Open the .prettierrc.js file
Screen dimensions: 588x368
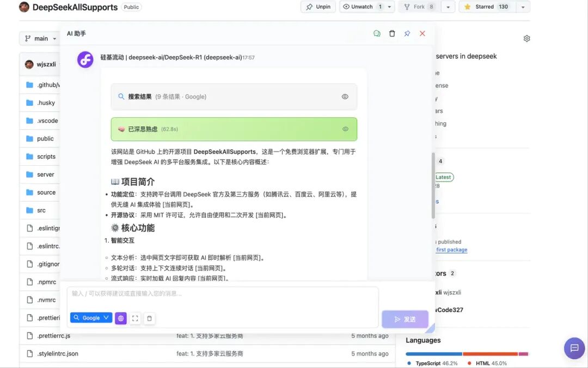(53, 336)
